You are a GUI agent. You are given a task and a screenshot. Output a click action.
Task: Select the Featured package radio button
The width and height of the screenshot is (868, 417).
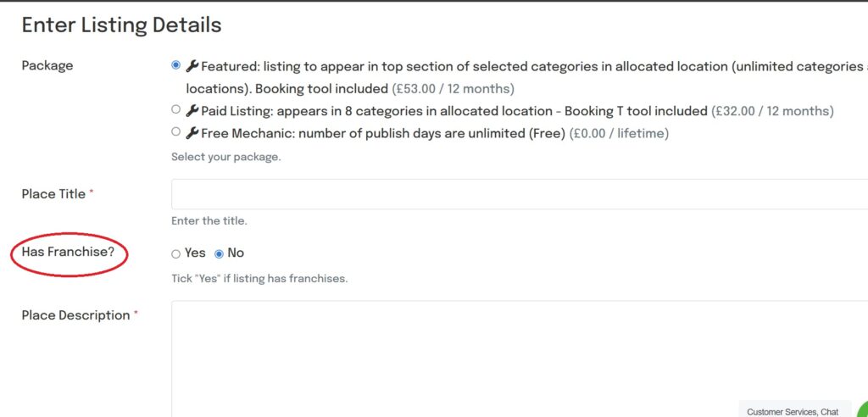tap(176, 65)
